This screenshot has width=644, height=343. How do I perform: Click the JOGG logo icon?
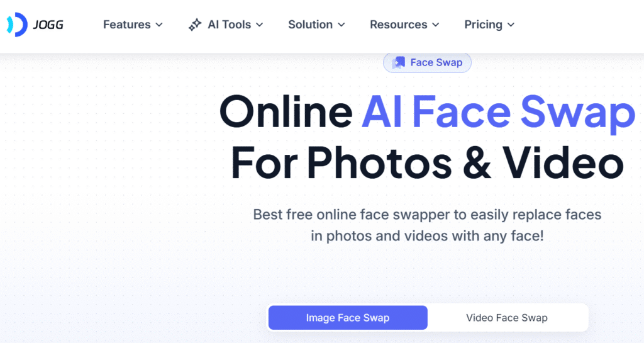(17, 25)
